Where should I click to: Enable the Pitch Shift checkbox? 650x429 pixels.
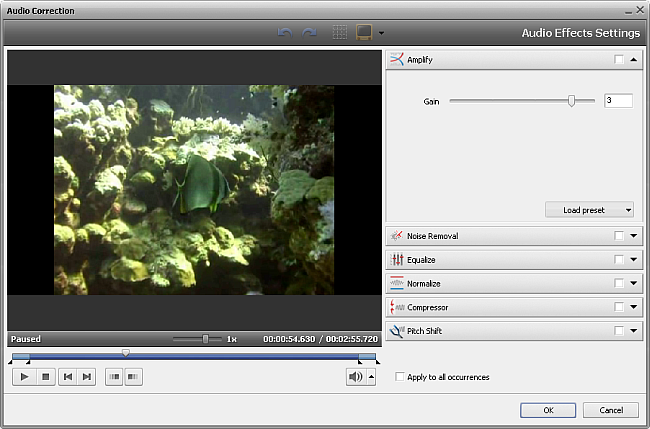(619, 331)
